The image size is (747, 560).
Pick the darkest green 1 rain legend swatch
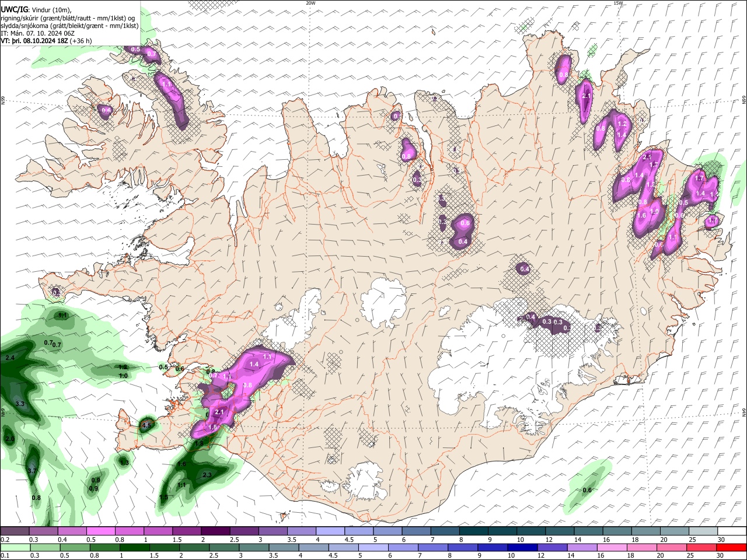click(134, 547)
